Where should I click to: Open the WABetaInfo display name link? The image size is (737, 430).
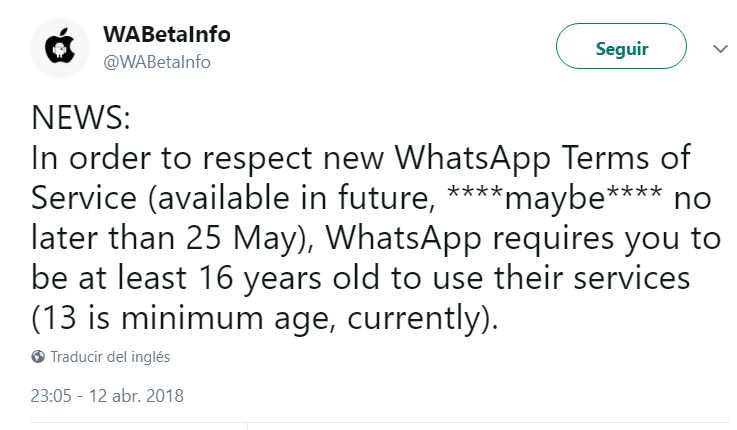pos(166,35)
